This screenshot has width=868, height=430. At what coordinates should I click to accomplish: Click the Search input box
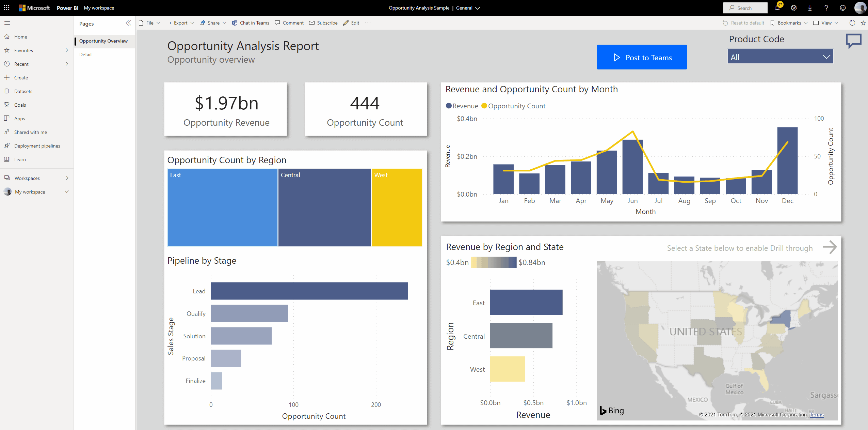click(745, 8)
